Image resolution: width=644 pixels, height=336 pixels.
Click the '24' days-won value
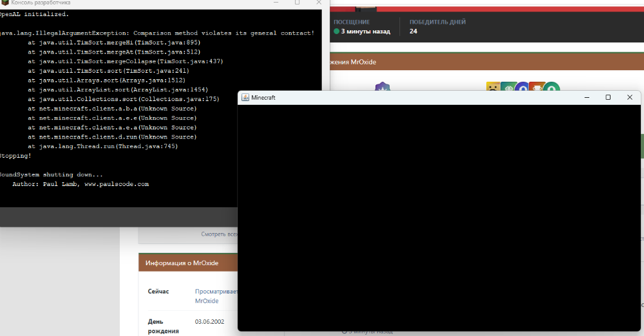coord(413,31)
